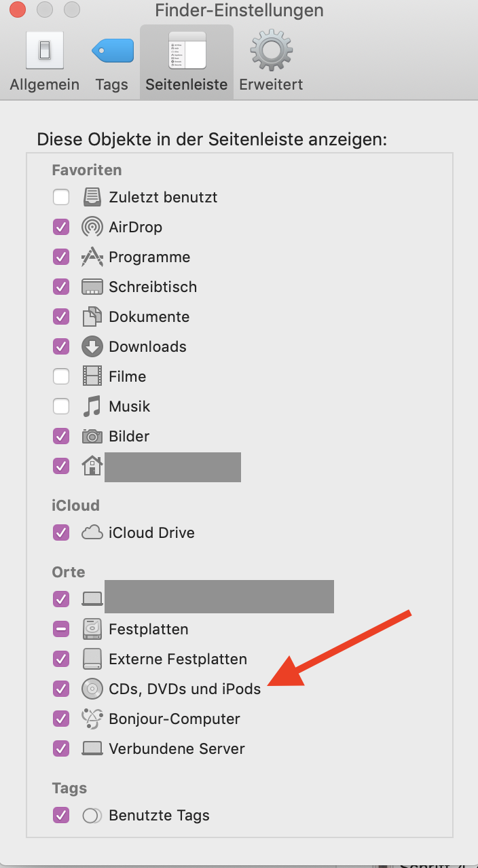This screenshot has width=478, height=868.
Task: Click the Programme applications icon
Action: (92, 257)
